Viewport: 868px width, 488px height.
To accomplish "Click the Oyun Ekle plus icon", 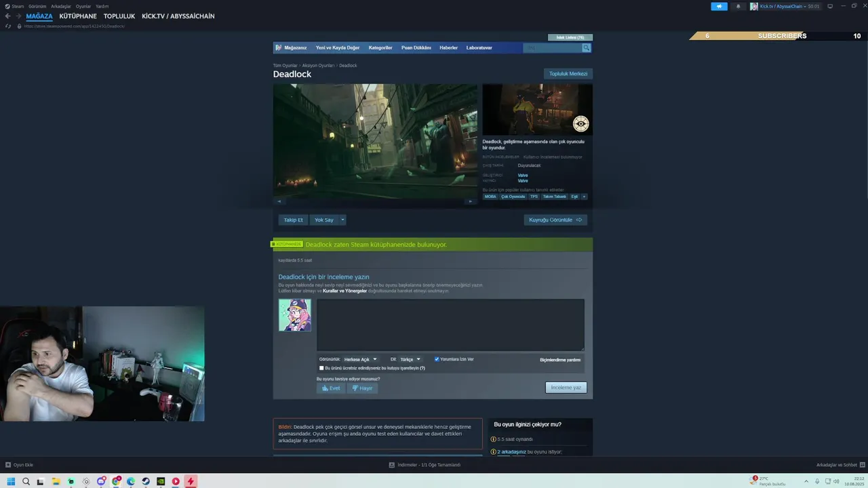I will pyautogui.click(x=8, y=465).
